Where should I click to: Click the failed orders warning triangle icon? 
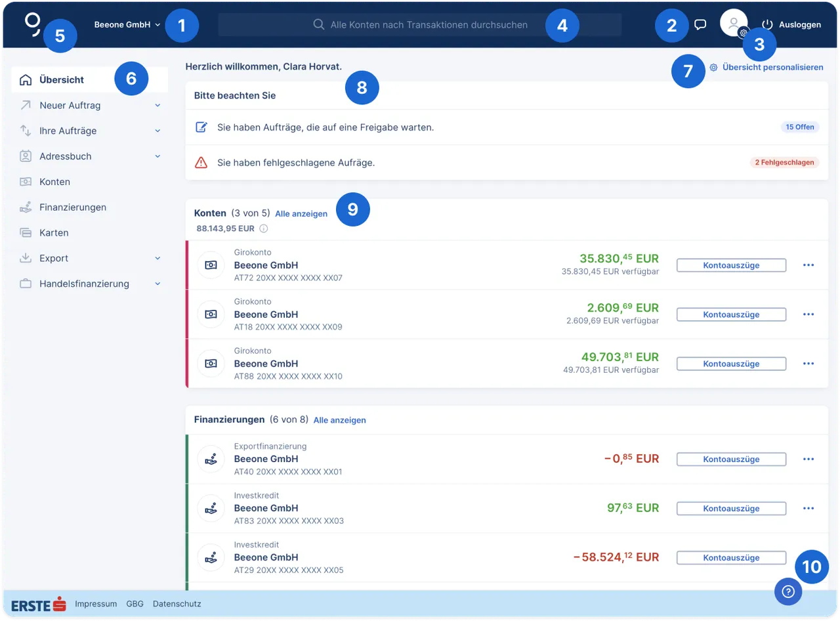pyautogui.click(x=201, y=162)
